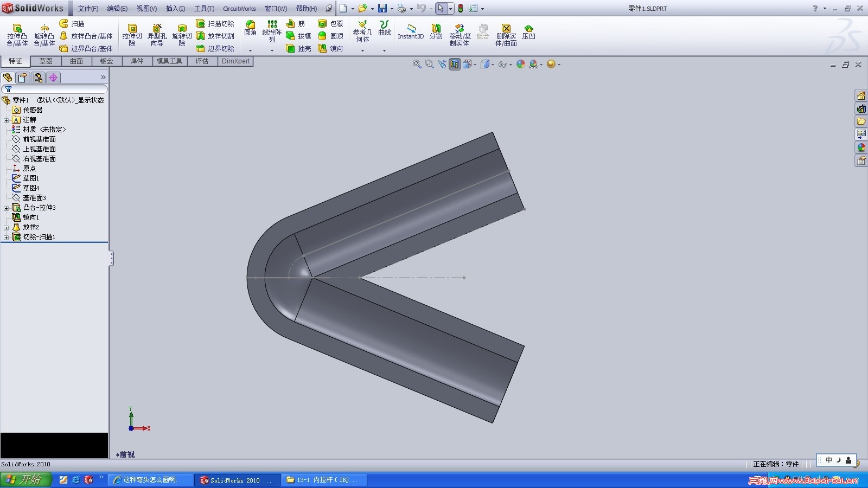Activate the Extruded Cut (拉伸切除) tool
Image resolution: width=868 pixels, height=488 pixels.
click(x=132, y=35)
